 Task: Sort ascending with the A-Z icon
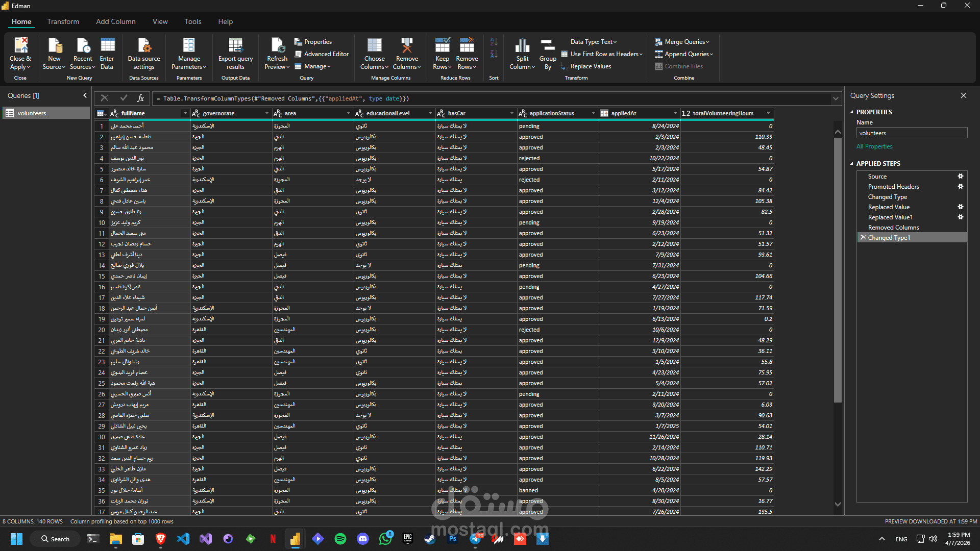[494, 42]
